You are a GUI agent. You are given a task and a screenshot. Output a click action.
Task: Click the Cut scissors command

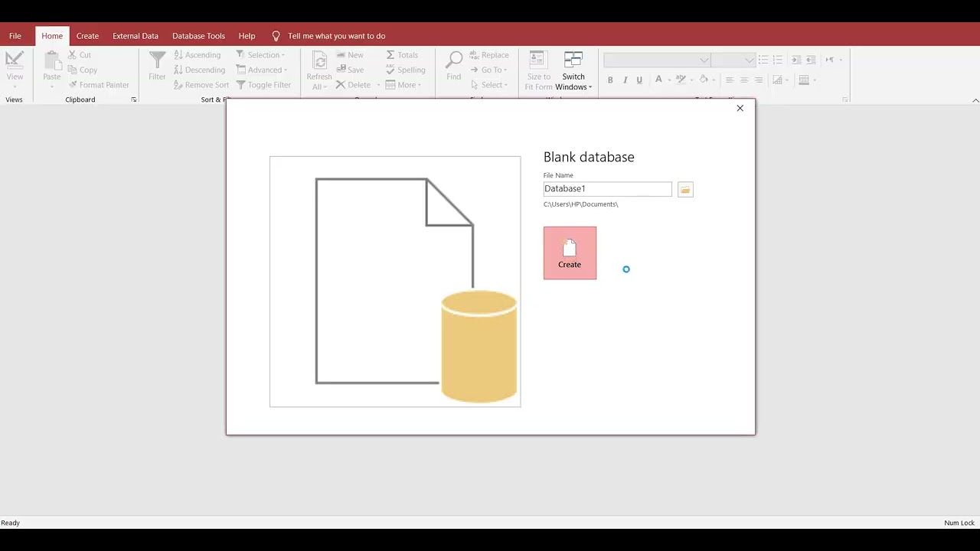[x=80, y=55]
